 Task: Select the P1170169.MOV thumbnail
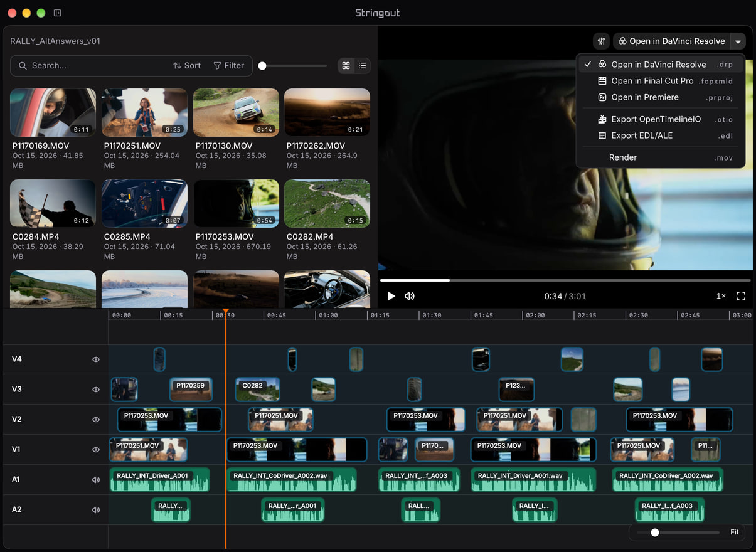(x=53, y=112)
